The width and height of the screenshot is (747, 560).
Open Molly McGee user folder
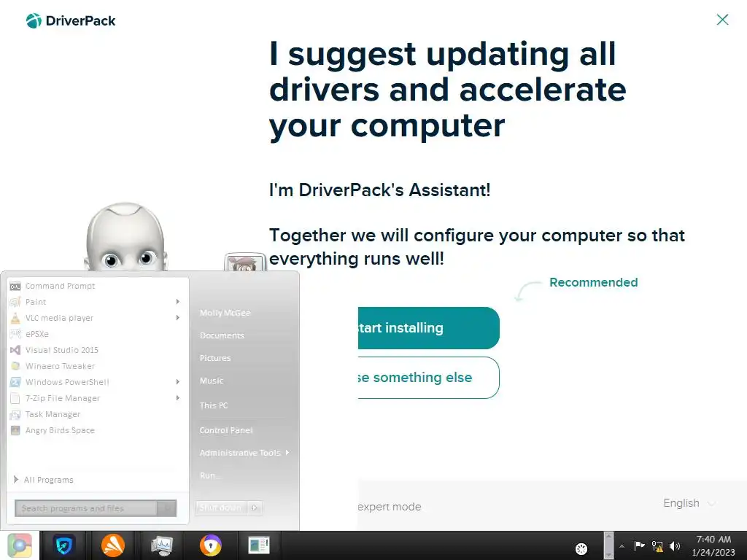[x=225, y=313]
